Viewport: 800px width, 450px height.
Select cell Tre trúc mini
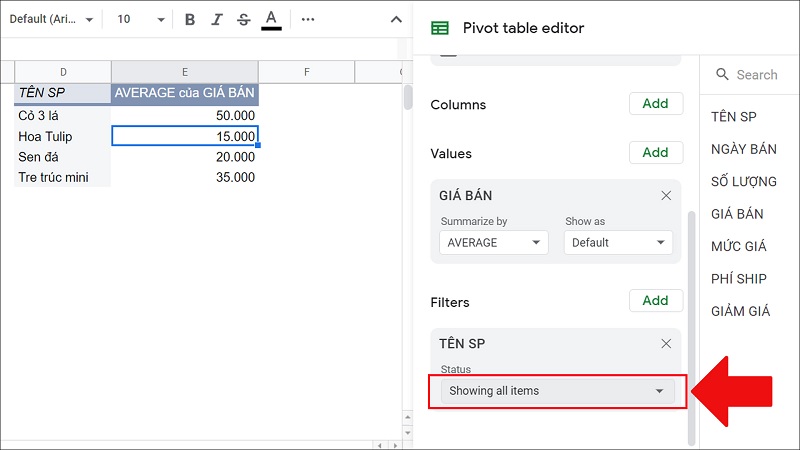[62, 177]
